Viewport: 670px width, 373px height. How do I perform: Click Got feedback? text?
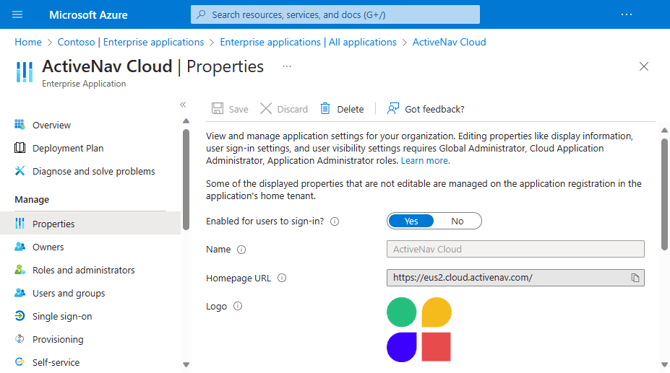coord(434,109)
